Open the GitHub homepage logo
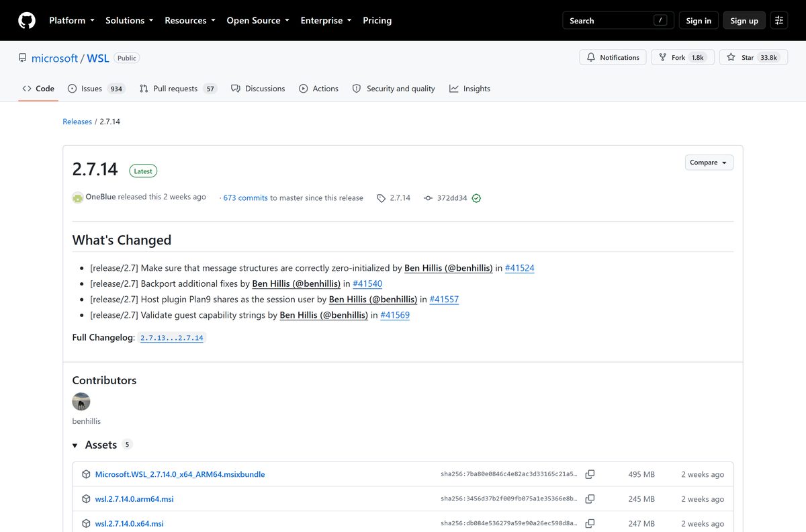 (27, 20)
